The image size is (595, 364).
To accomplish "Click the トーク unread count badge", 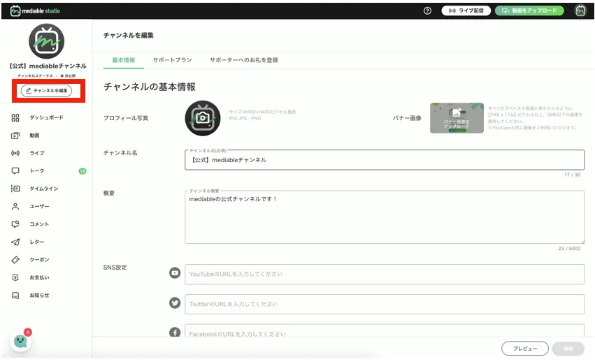I will coord(83,171).
